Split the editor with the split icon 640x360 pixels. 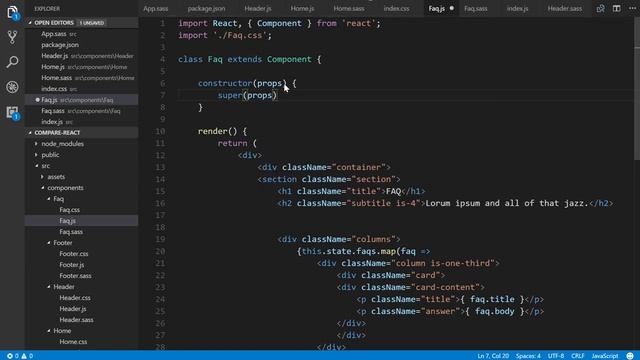click(x=616, y=8)
